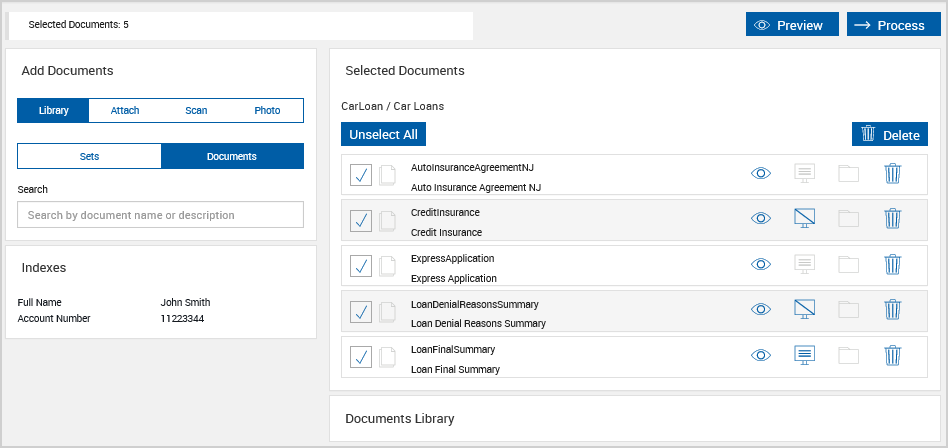Click the Selected Documents: 5 counter

[79, 25]
